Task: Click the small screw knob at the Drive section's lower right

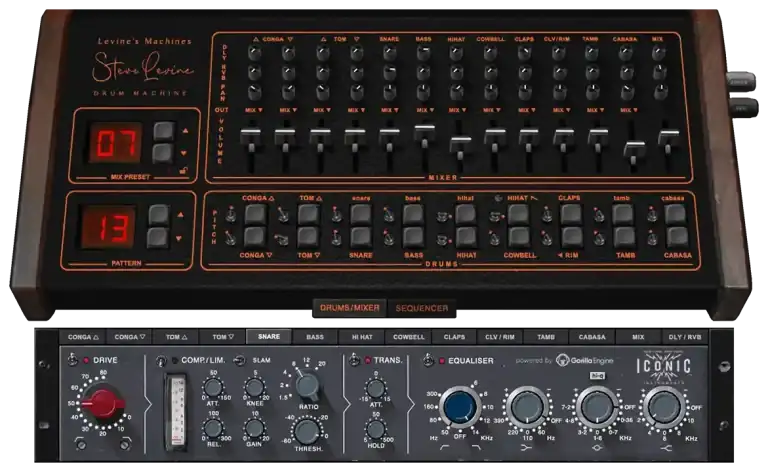Action: tap(125, 444)
